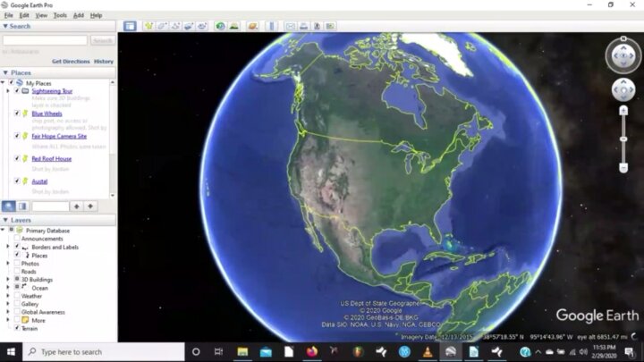Image resolution: width=644 pixels, height=362 pixels.
Task: Disable the Terrain layer checkbox
Action: coord(17,328)
